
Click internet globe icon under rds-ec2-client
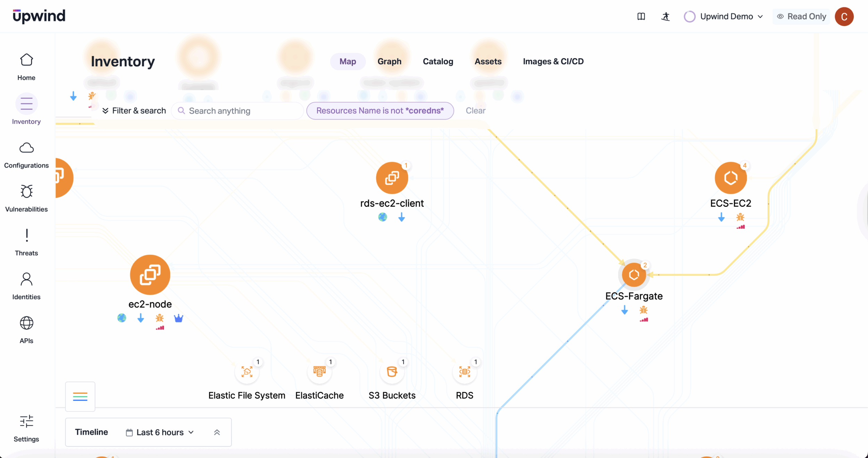click(382, 217)
